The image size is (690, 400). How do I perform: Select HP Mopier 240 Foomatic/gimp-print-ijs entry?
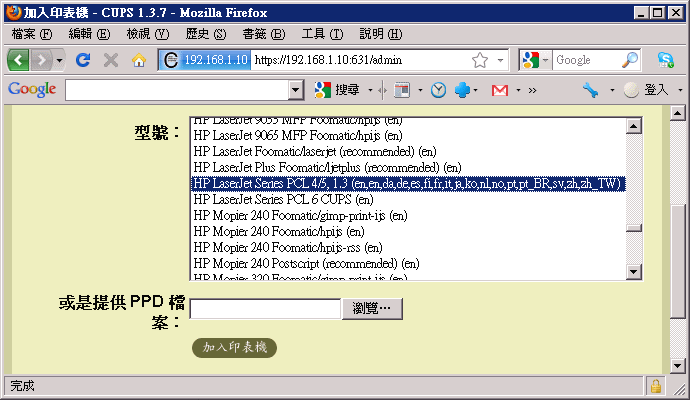pos(408,216)
